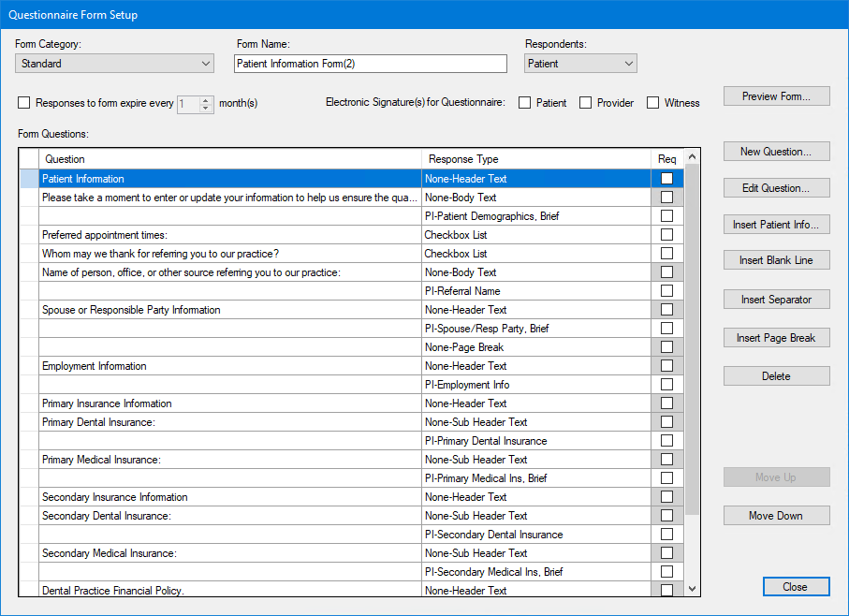849x616 pixels.
Task: Click the Insert Page Break button
Action: pos(776,338)
